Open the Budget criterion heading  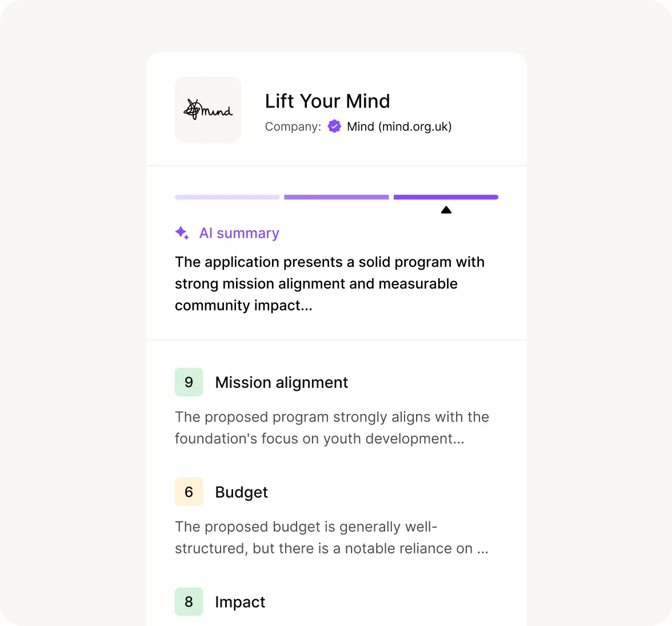coord(241,492)
